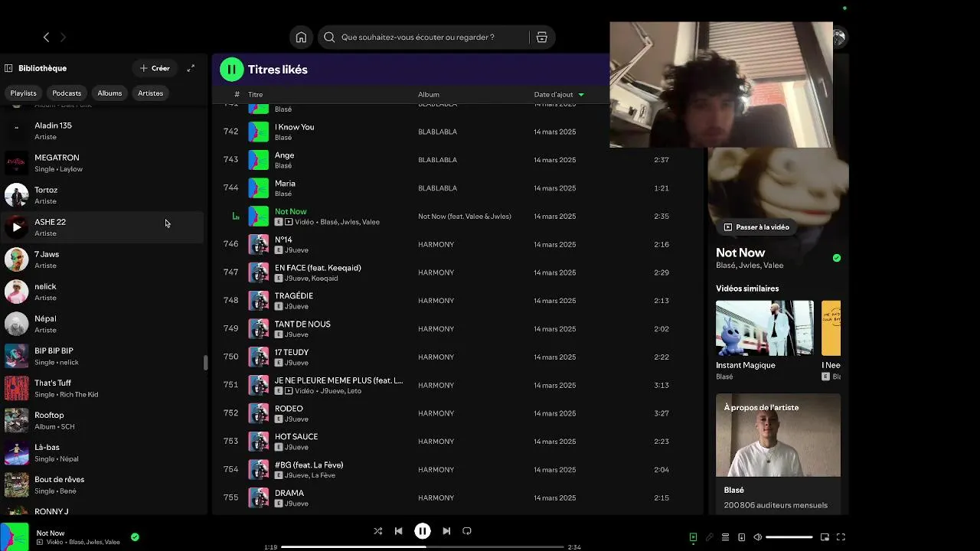Toggle repeat in the player bar

[x=467, y=530]
